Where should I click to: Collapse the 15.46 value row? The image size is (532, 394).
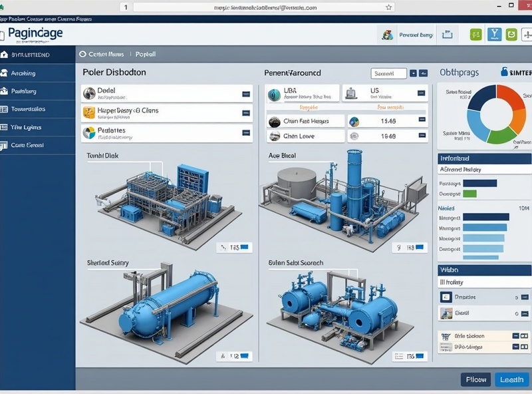click(x=422, y=119)
